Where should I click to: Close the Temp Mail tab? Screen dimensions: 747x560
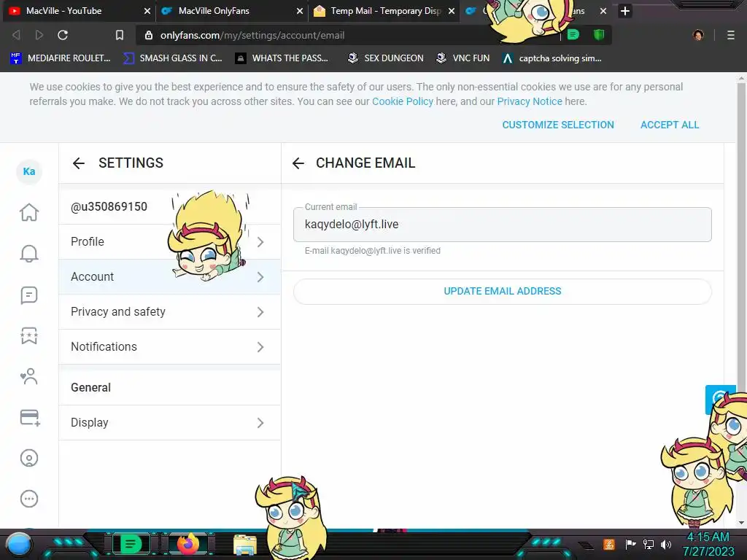[x=452, y=11]
